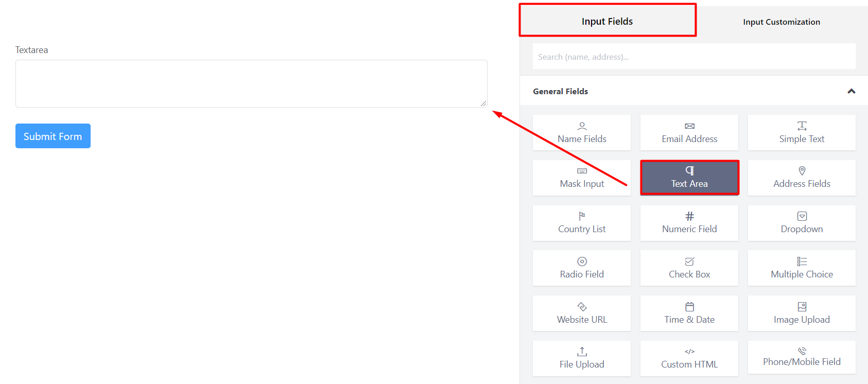
Task: Select the highlighted Text Area field
Action: (x=689, y=178)
